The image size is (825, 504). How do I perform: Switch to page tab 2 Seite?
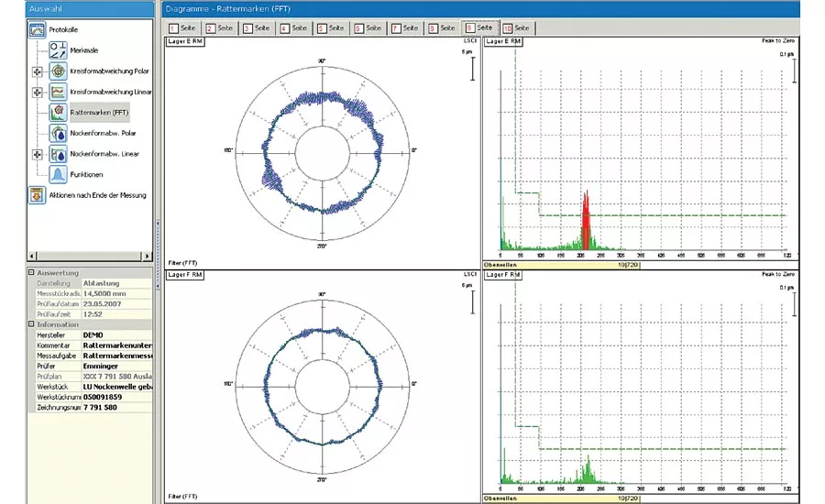tap(219, 28)
